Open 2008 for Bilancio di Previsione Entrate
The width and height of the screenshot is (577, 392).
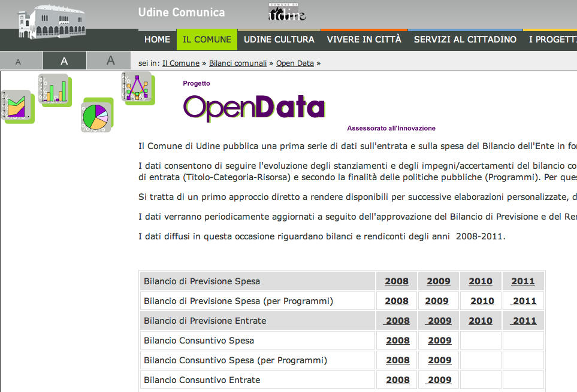[397, 321]
